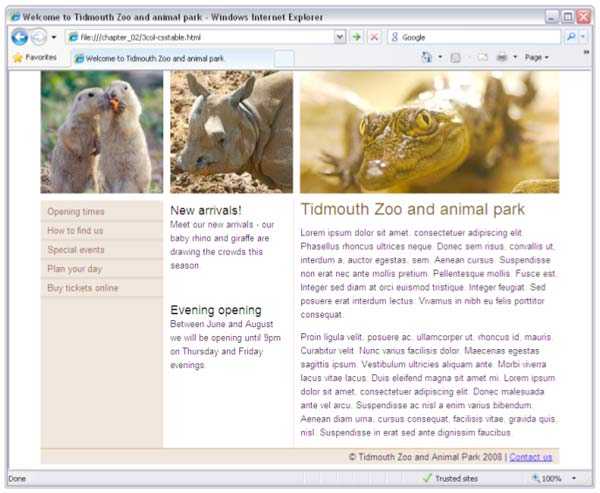Expand the Home button dropdown arrow
Screen dimensions: 600x493
[x=440, y=57]
